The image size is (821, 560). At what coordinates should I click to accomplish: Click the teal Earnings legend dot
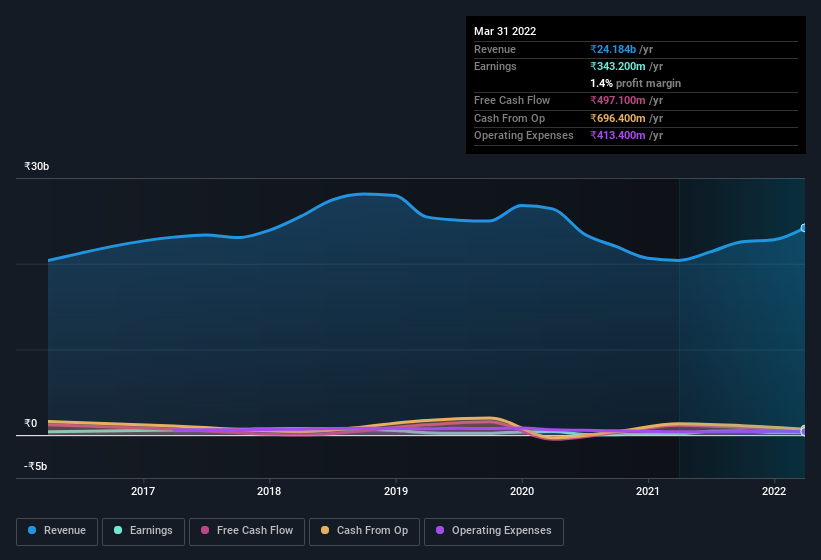click(118, 530)
